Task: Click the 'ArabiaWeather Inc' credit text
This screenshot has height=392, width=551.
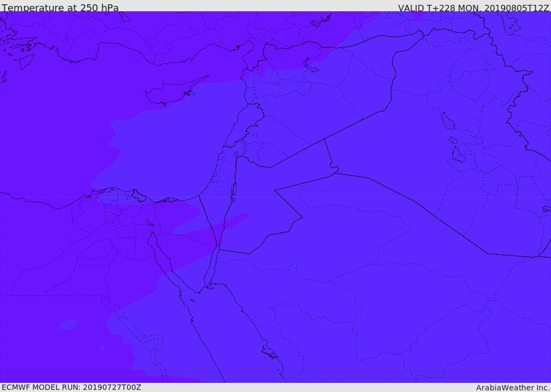Action: 513,388
